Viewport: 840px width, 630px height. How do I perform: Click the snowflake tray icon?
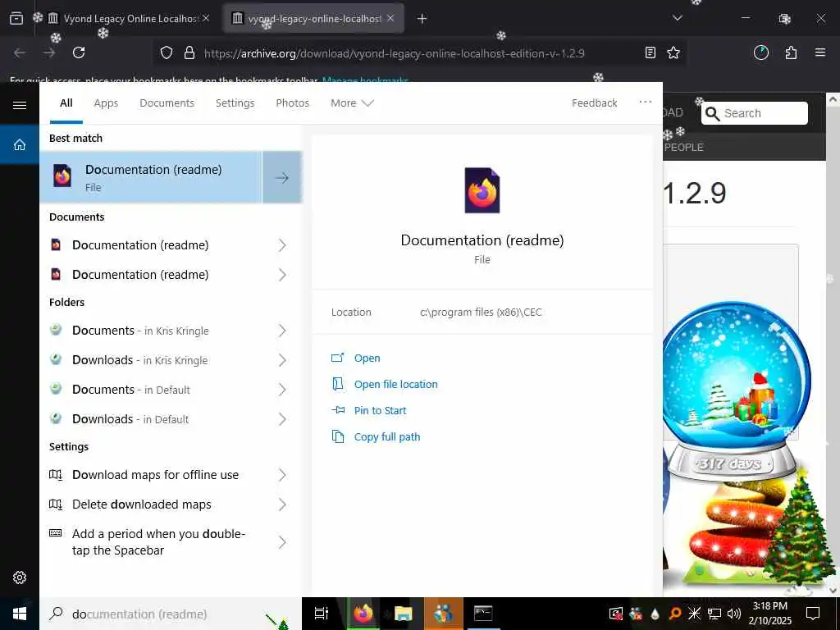pyautogui.click(x=694, y=614)
